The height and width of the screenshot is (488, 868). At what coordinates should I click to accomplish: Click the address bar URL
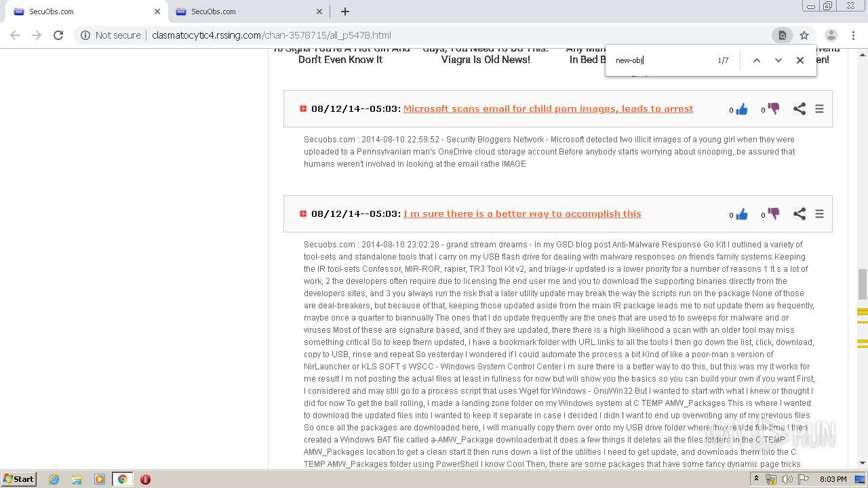pos(271,35)
